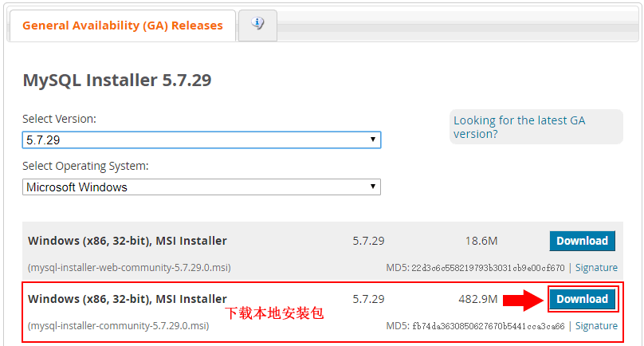Open Signature link for the 482.9M installer
Viewport: 644px width, 346px height.
pyautogui.click(x=596, y=326)
